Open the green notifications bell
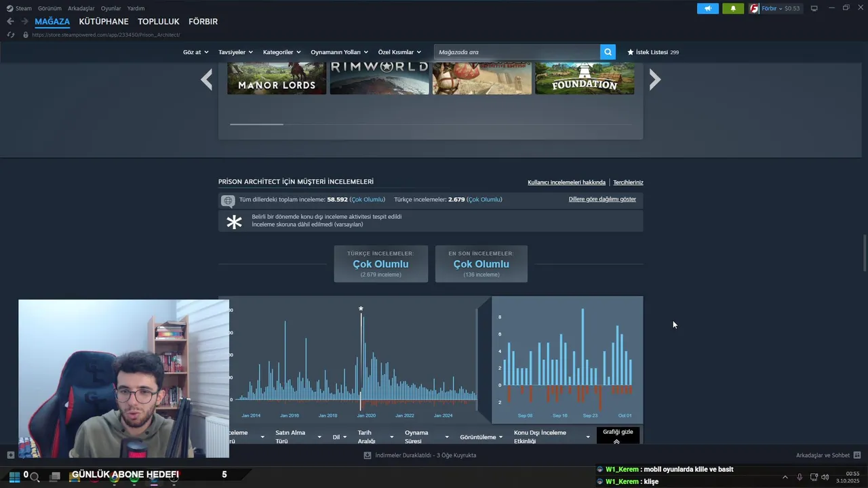 tap(733, 8)
